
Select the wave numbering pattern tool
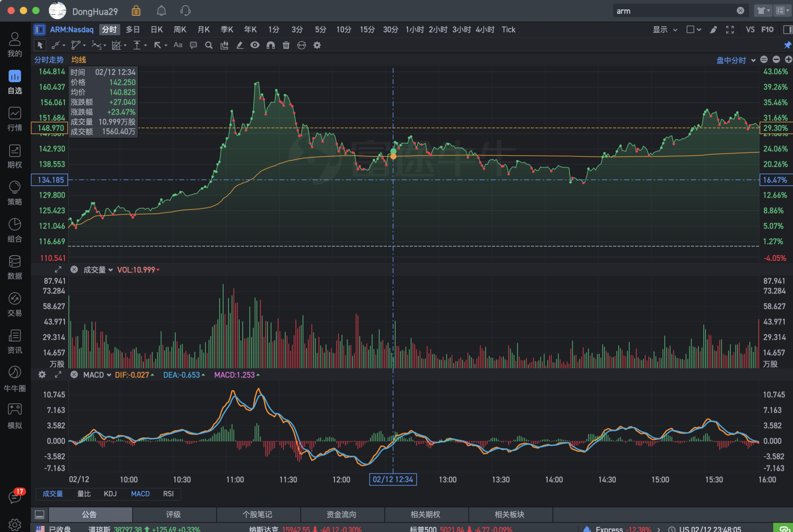(x=97, y=45)
